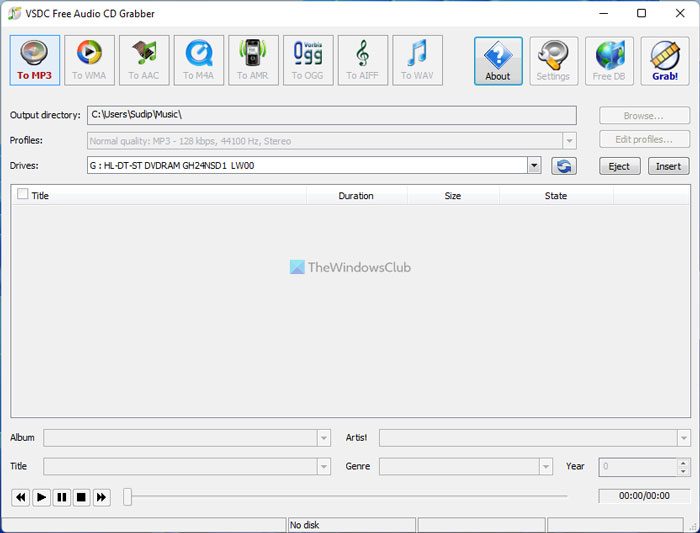The height and width of the screenshot is (533, 700).
Task: Skip to previous track with rewind button
Action: click(x=21, y=497)
